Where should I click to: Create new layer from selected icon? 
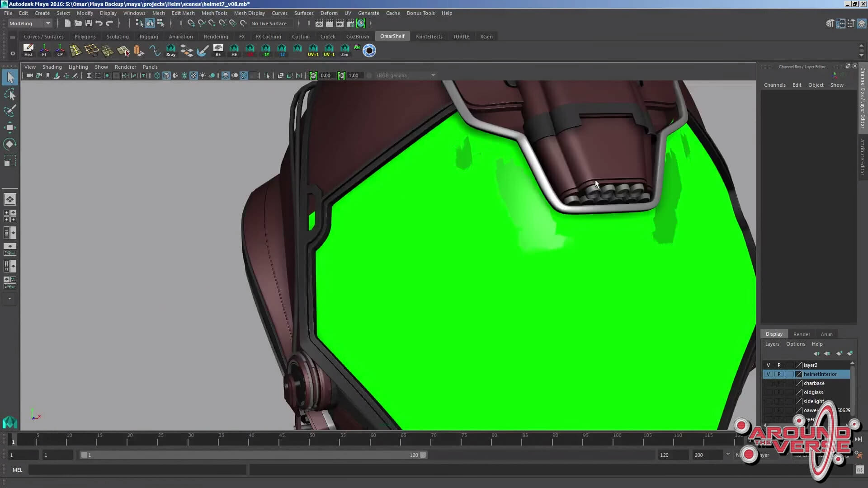850,353
